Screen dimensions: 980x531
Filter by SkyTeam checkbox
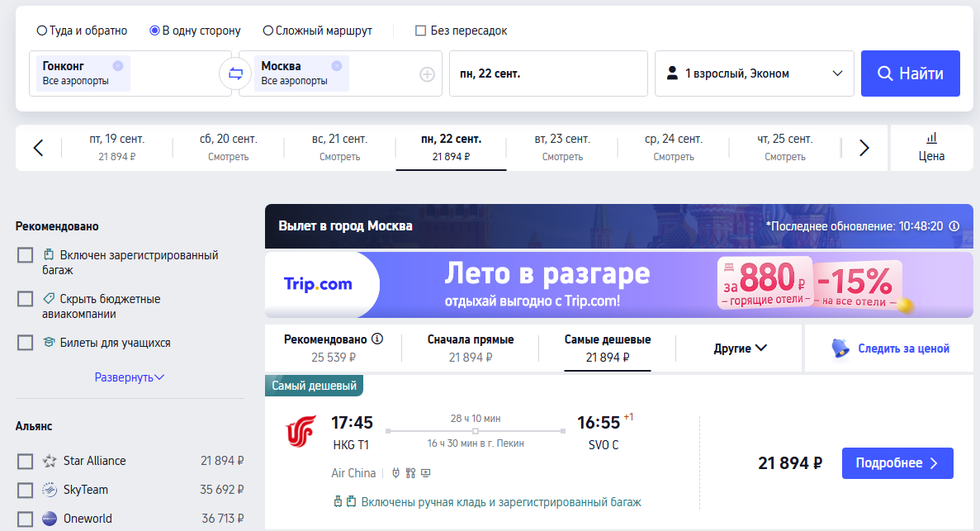click(x=25, y=491)
